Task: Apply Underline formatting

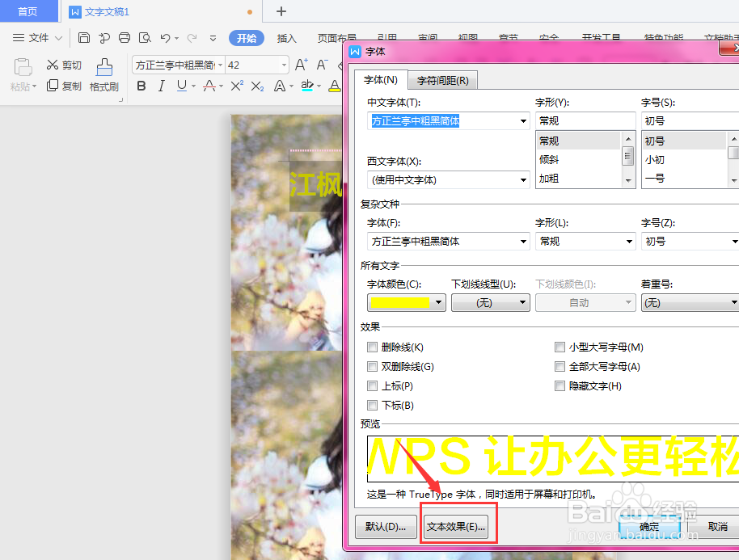Action: point(182,86)
